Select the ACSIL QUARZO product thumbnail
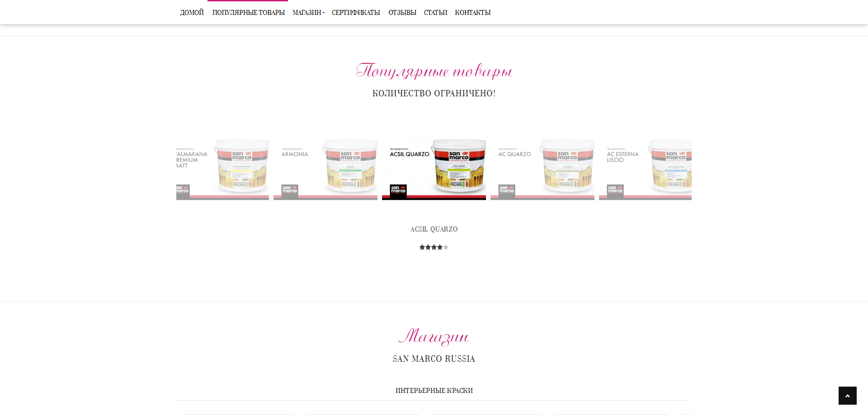The width and height of the screenshot is (868, 416). tap(434, 165)
